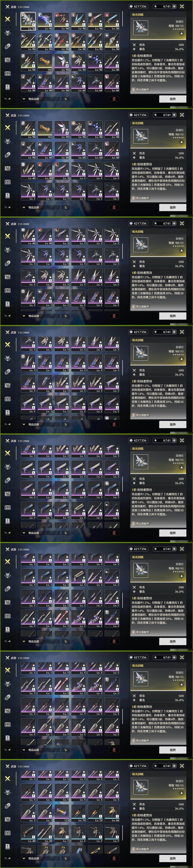This screenshot has height=868, width=193.
Task: Click the 培养 button in topmost panel
Action: pyautogui.click(x=172, y=99)
